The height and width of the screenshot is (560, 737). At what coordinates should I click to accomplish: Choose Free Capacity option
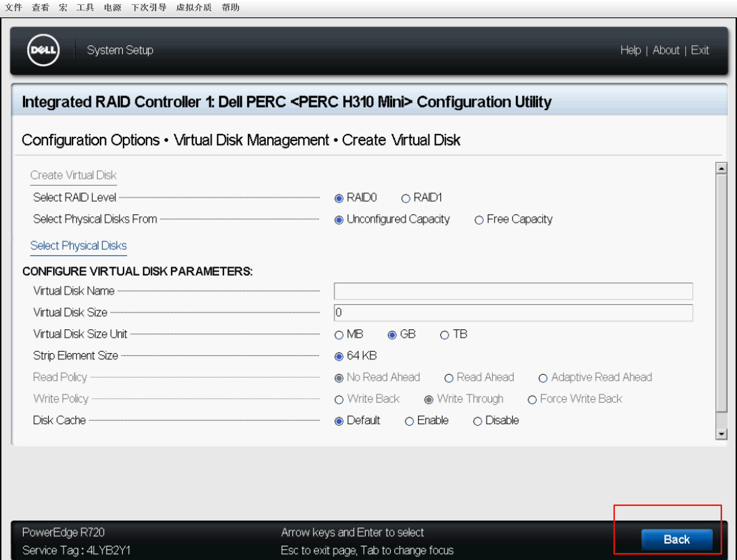[x=479, y=220]
